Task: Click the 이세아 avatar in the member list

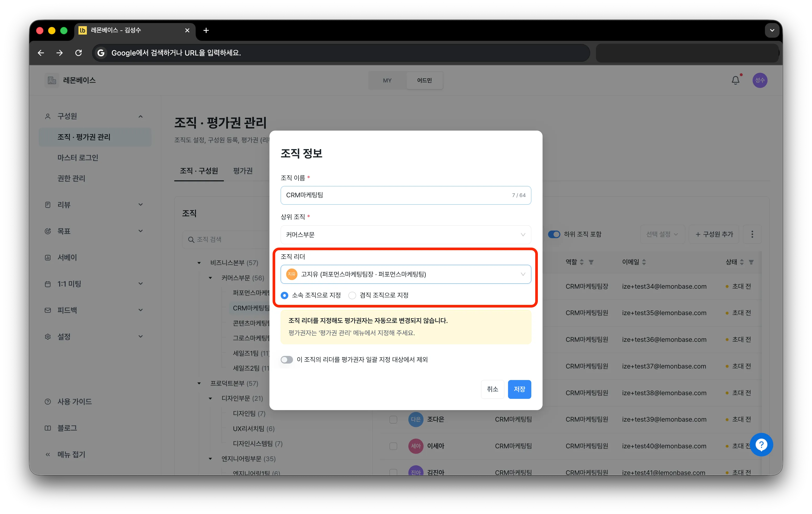Action: [415, 446]
